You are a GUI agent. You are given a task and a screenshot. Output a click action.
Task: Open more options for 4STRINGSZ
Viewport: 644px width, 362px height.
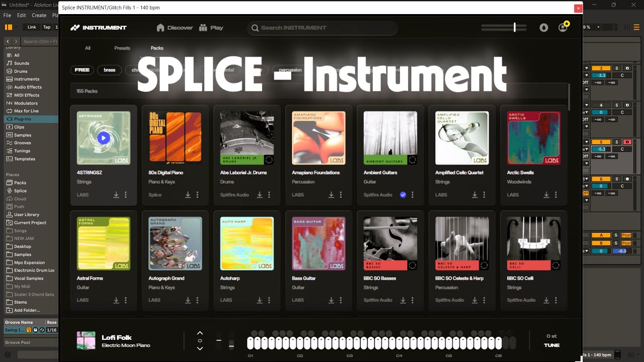pyautogui.click(x=126, y=195)
